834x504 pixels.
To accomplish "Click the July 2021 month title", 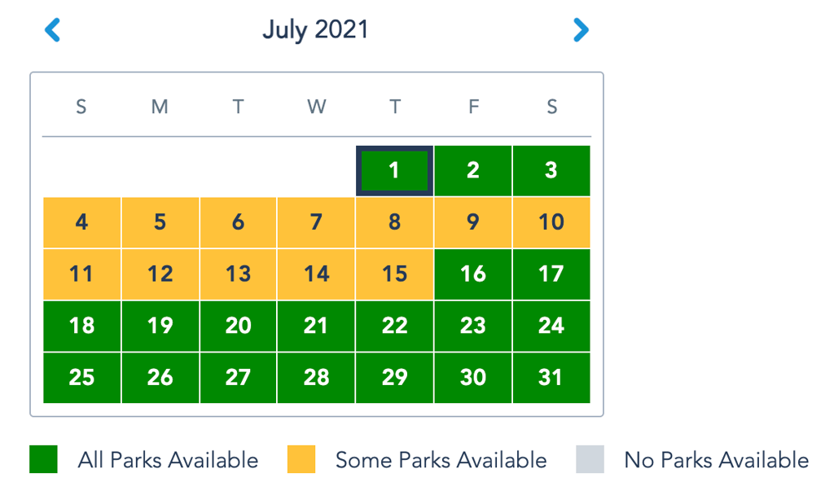I will [316, 29].
